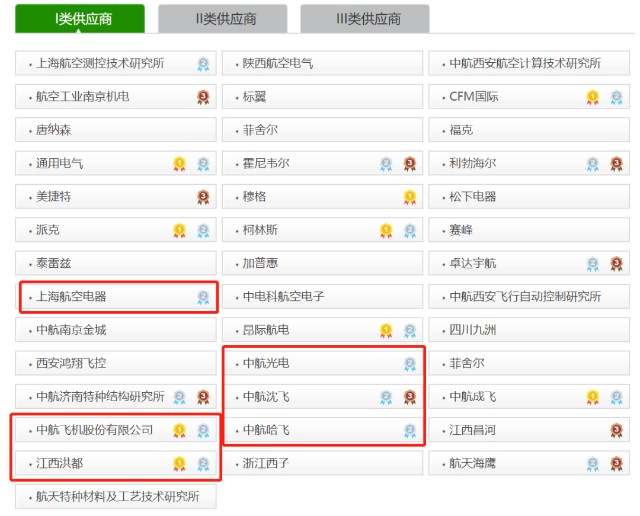This screenshot has height=516, width=640.
Task: Open supplier 浙江西子
Action: click(x=322, y=463)
